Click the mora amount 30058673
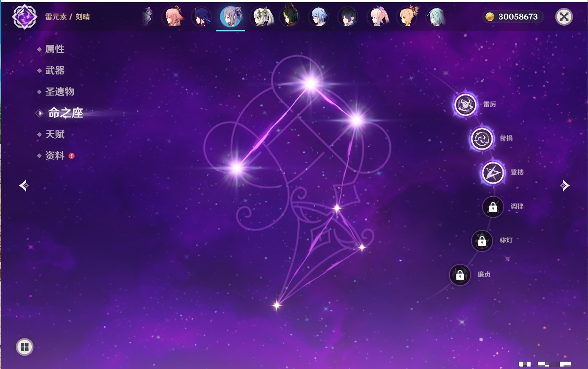The width and height of the screenshot is (588, 369). (x=518, y=17)
